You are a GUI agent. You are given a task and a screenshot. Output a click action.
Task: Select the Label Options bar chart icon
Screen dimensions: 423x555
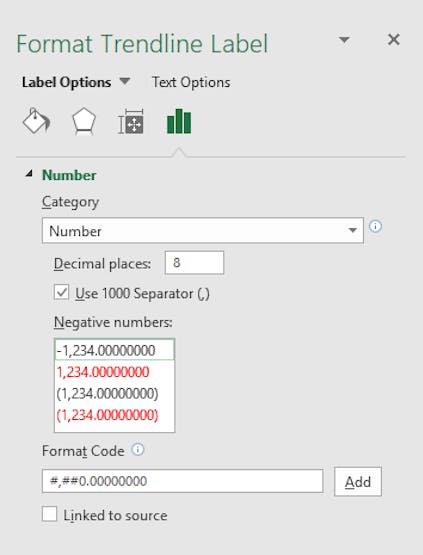tap(179, 121)
